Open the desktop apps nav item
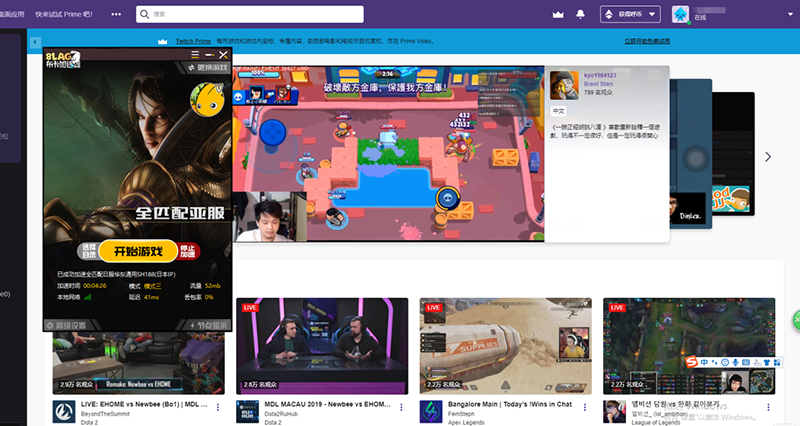Screen dimensions: 800x426 coord(12,14)
